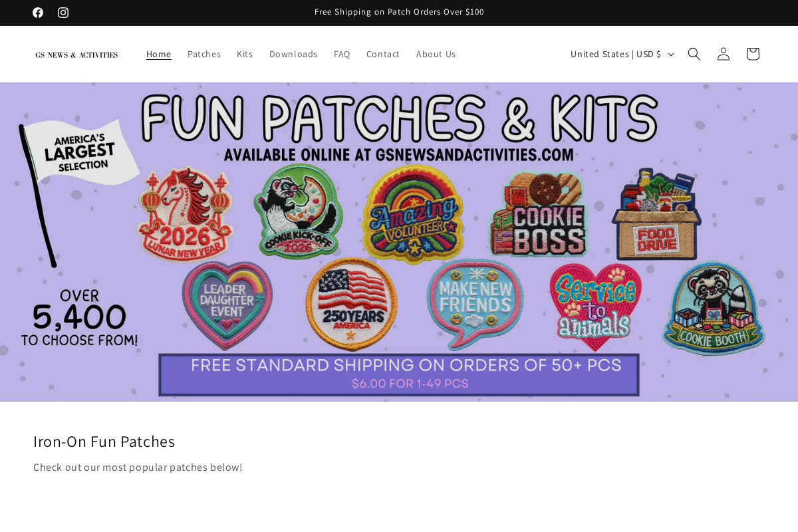Browse the Kits navigation link
The height and width of the screenshot is (532, 798).
click(x=245, y=54)
